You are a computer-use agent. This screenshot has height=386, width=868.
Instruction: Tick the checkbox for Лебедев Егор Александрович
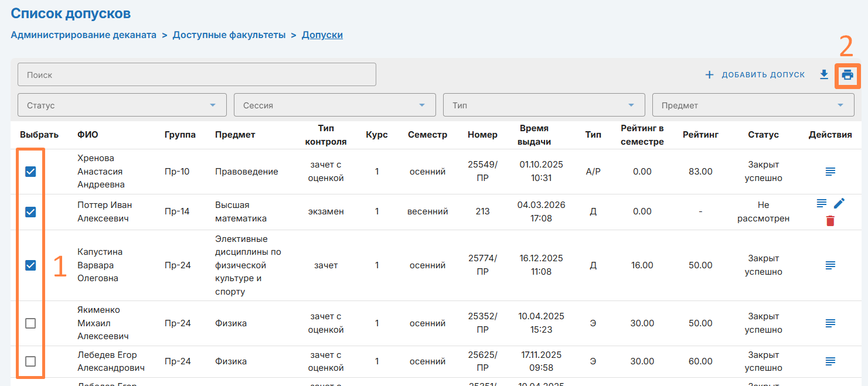30,361
